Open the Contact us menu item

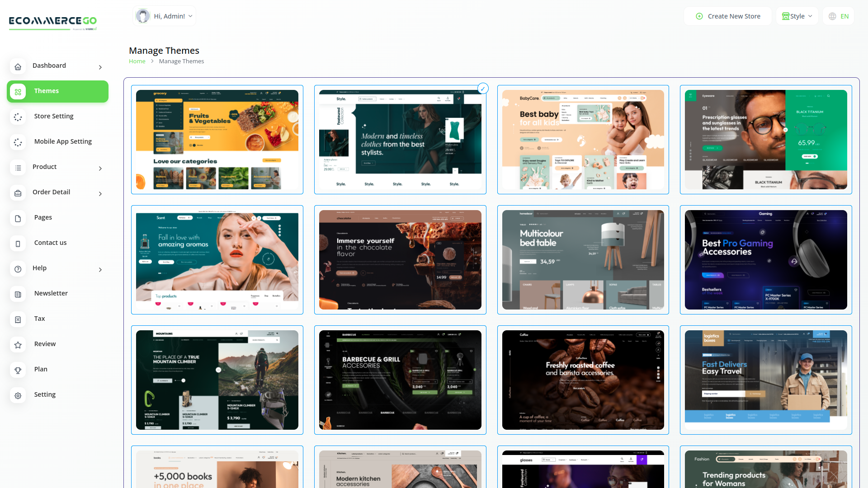pyautogui.click(x=50, y=243)
